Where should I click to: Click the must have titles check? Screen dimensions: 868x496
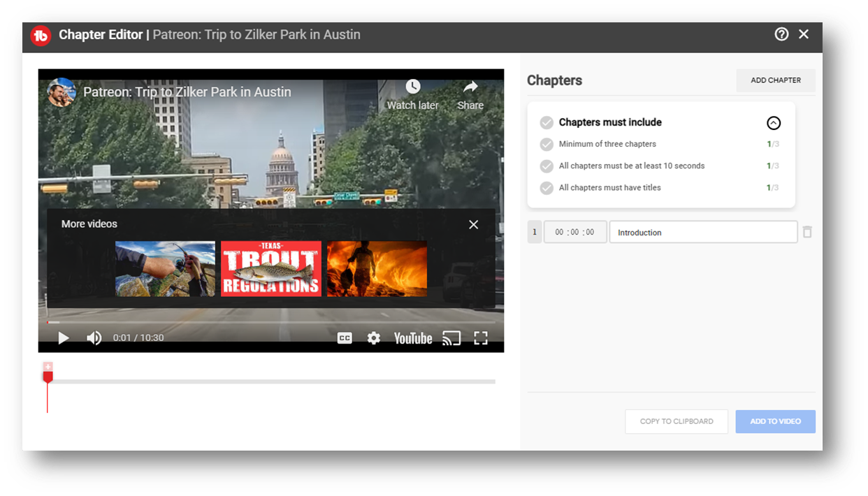[x=547, y=188]
